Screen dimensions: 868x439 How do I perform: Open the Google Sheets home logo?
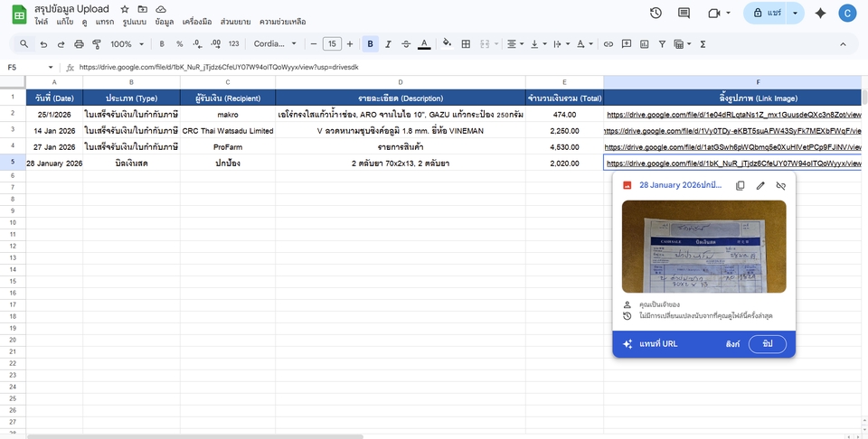[19, 14]
